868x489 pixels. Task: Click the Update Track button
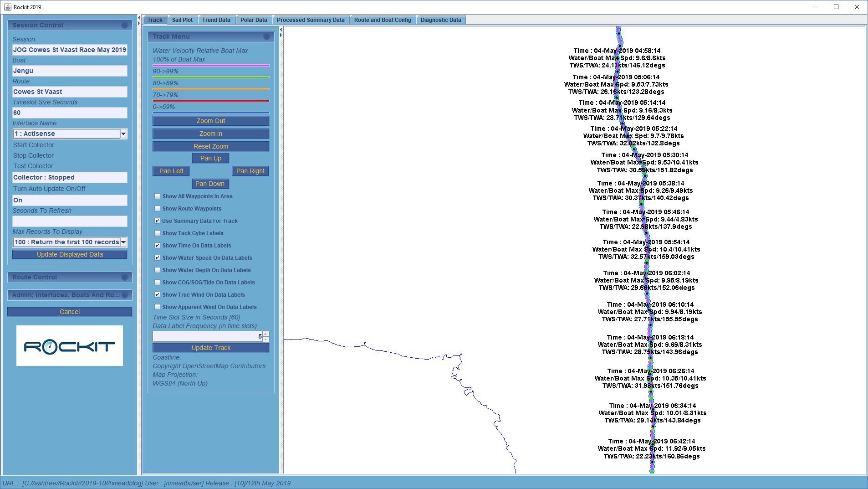click(211, 348)
